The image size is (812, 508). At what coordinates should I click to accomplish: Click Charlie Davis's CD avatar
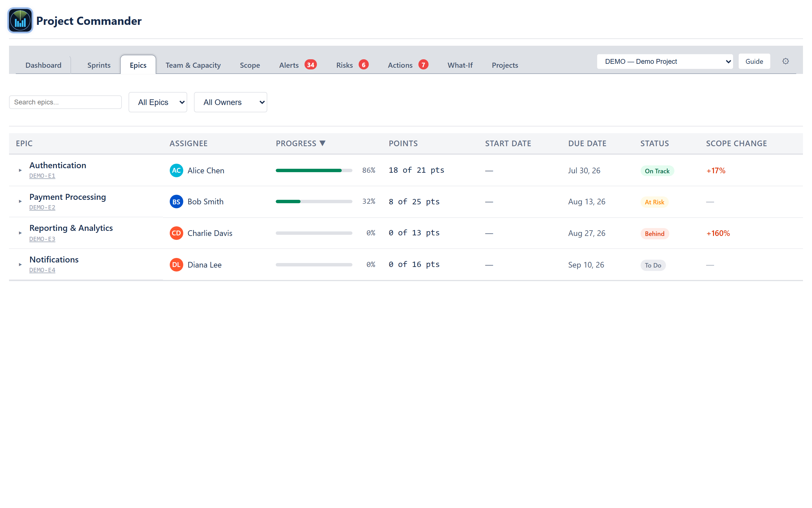click(x=176, y=233)
